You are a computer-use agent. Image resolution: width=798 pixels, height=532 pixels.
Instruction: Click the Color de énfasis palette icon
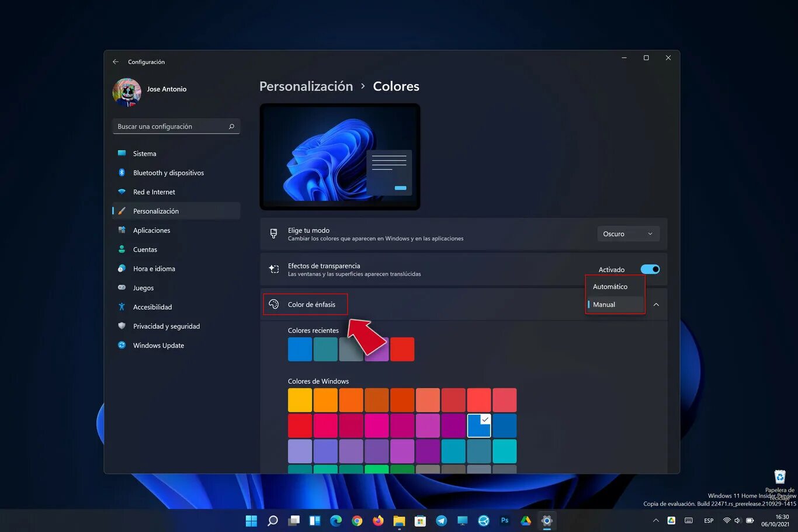tap(273, 304)
